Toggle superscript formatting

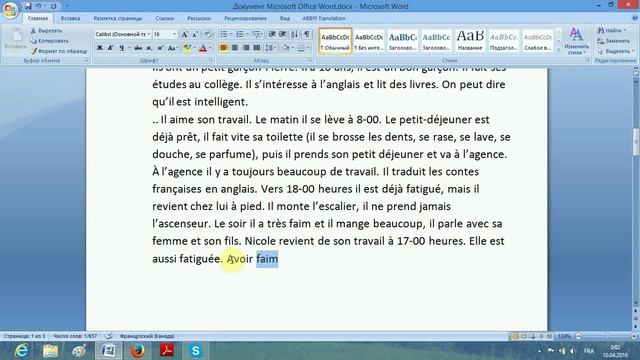tap(160, 48)
